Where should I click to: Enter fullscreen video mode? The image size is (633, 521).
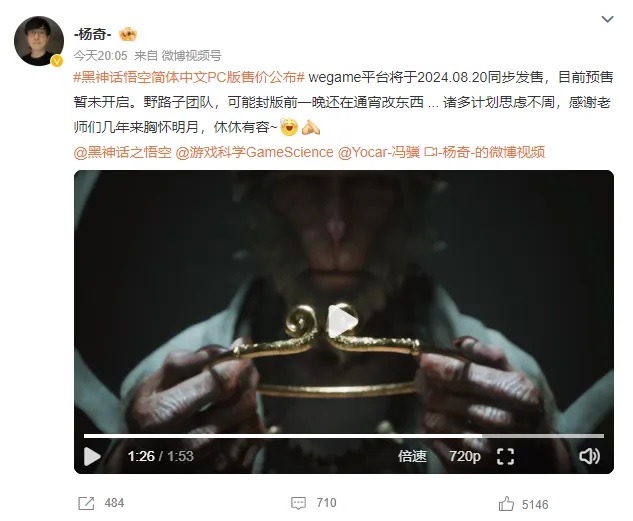(x=505, y=456)
